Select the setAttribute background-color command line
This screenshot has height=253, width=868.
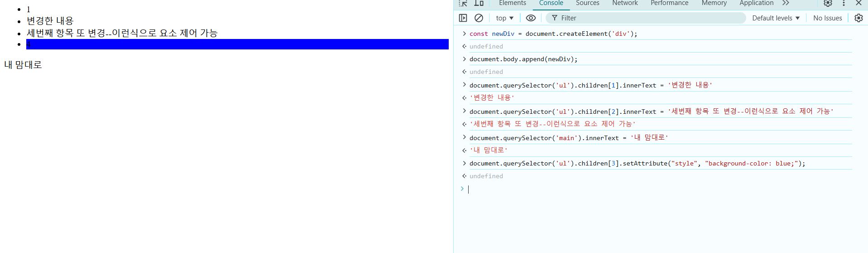pyautogui.click(x=637, y=164)
